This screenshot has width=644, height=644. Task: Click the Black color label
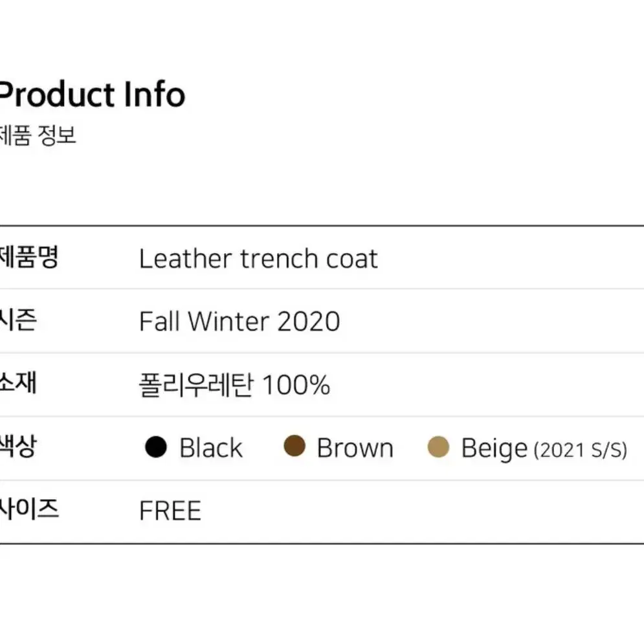coord(211,447)
